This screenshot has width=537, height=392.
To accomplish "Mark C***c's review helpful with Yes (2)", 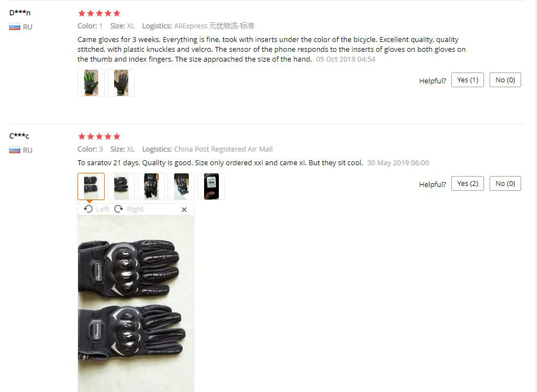I will 468,184.
